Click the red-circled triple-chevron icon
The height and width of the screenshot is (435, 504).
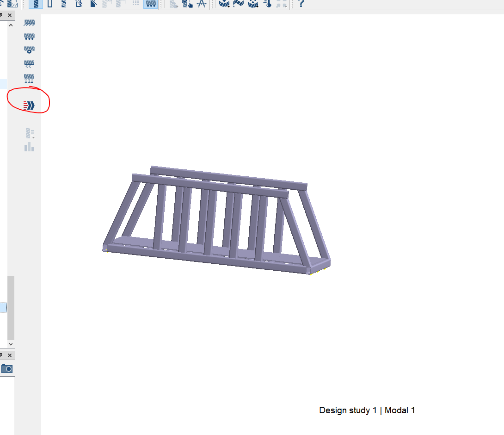(30, 106)
